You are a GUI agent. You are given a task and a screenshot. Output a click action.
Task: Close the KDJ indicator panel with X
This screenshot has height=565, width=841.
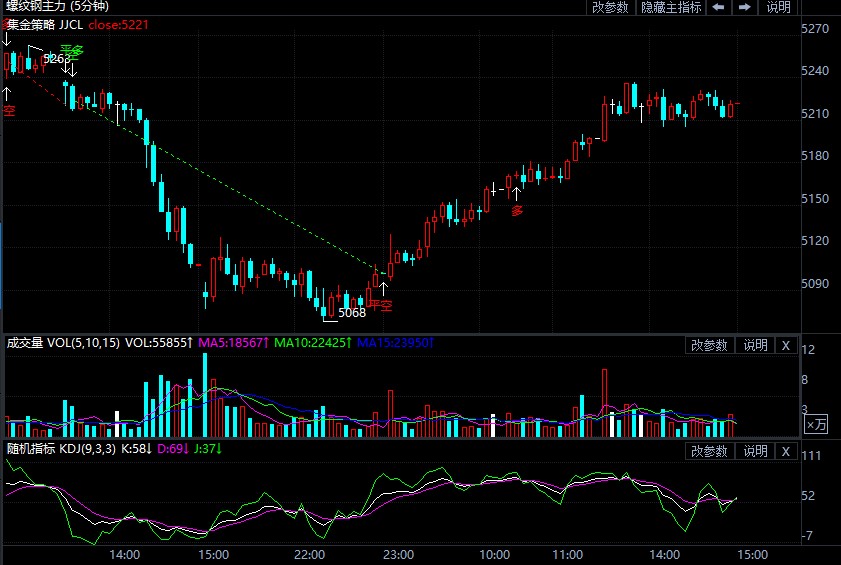coord(785,452)
